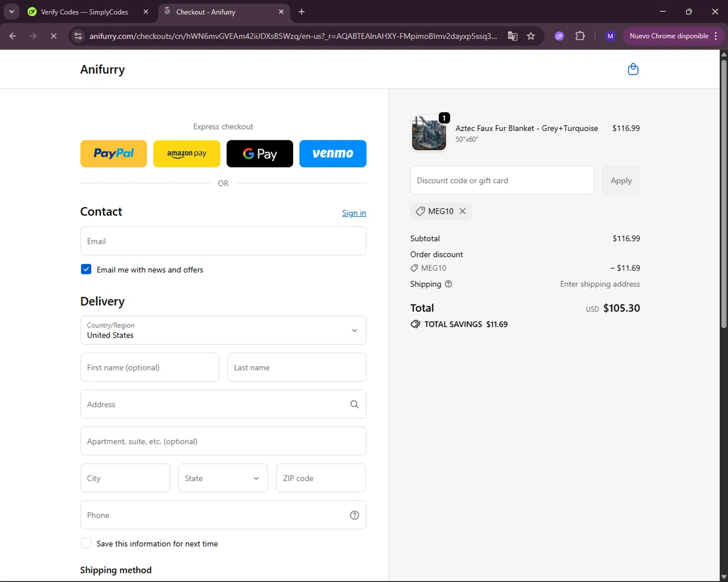Click the City field
728x582 pixels.
click(125, 478)
